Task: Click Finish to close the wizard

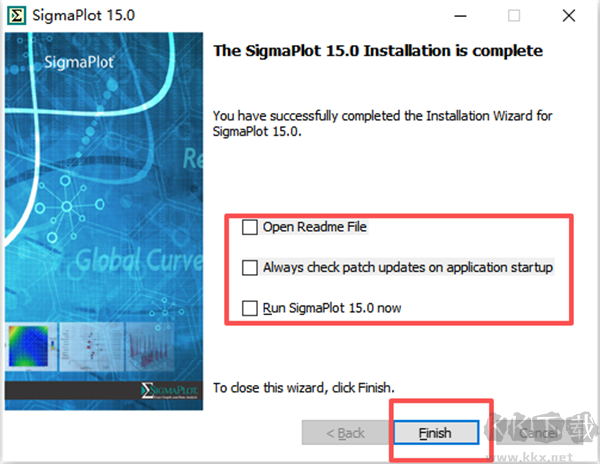Action: (436, 433)
